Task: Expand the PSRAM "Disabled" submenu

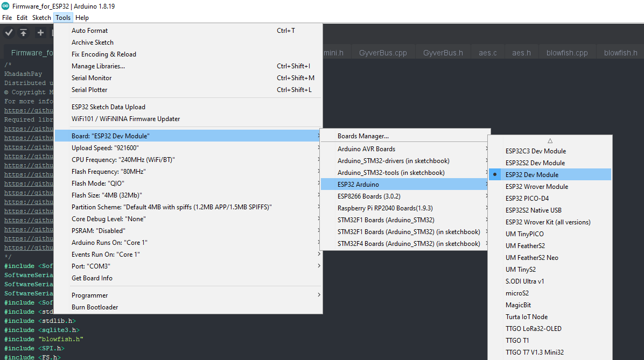Action: click(x=188, y=231)
